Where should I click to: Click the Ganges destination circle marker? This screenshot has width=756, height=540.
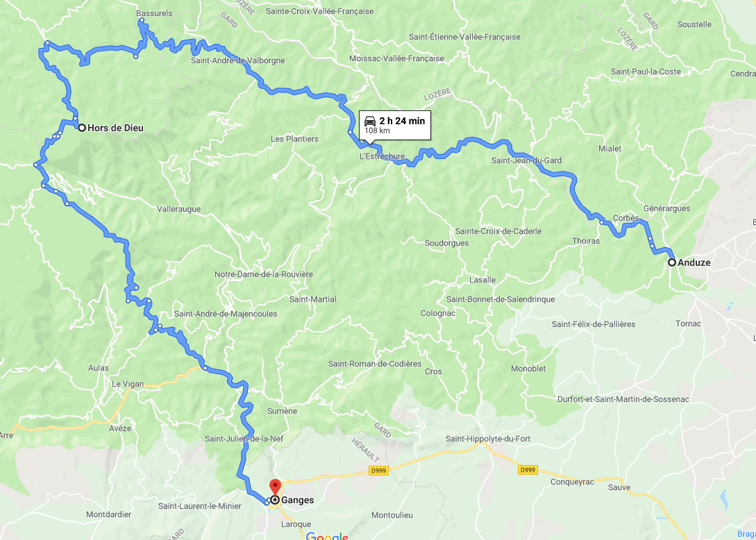click(275, 500)
